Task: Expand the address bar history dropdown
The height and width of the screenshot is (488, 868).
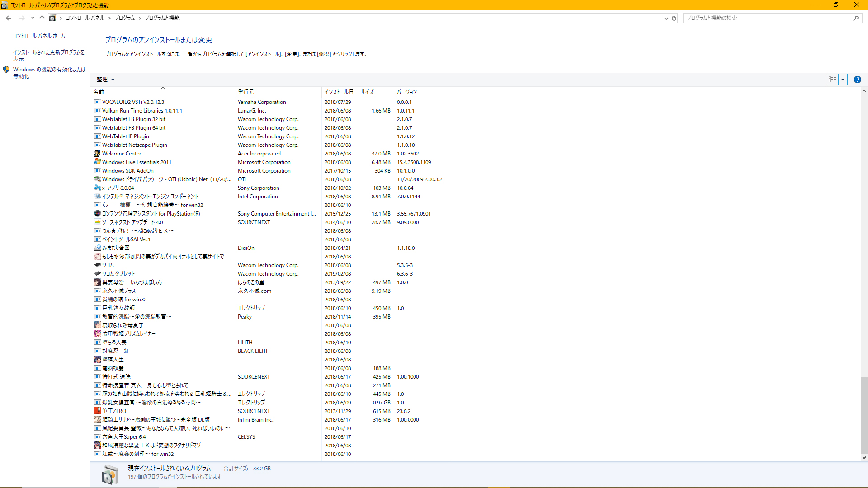Action: click(666, 18)
